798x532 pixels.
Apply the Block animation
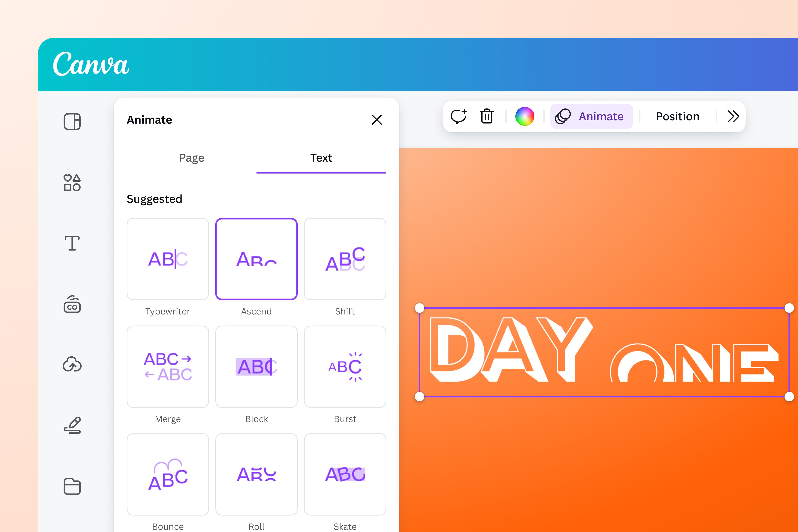pos(256,366)
